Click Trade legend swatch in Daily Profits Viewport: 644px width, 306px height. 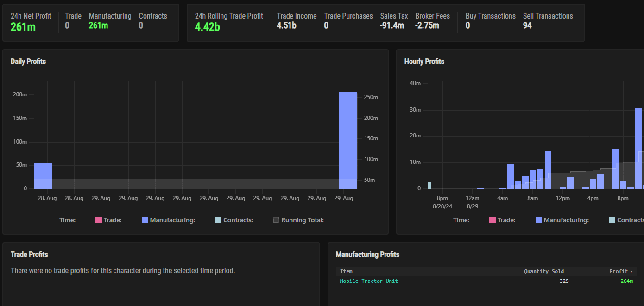tap(98, 220)
